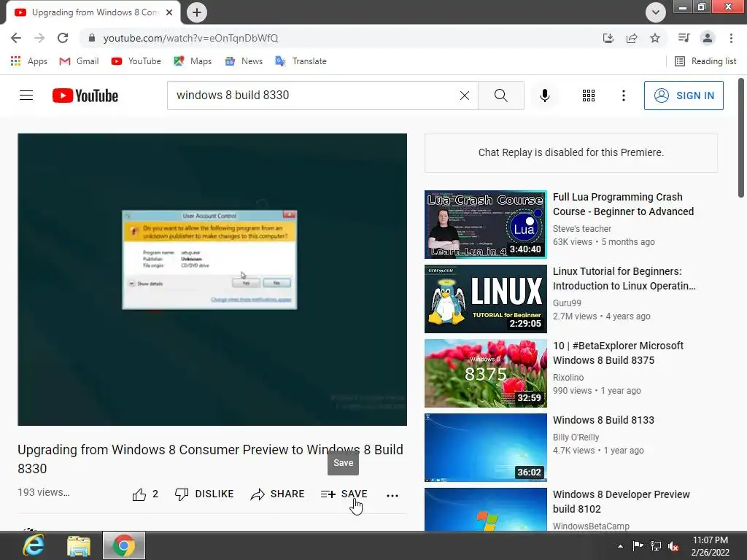Search with your voice microphone
747x560 pixels.
(x=544, y=96)
